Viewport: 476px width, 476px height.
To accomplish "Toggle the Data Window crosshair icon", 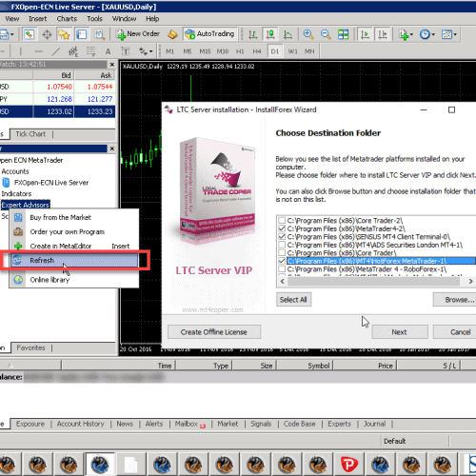I will (x=47, y=34).
